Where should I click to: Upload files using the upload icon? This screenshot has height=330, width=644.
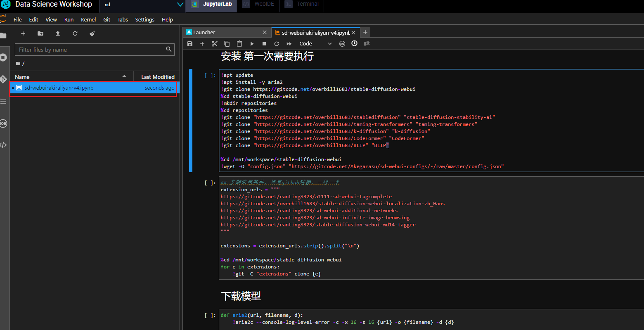pos(58,33)
